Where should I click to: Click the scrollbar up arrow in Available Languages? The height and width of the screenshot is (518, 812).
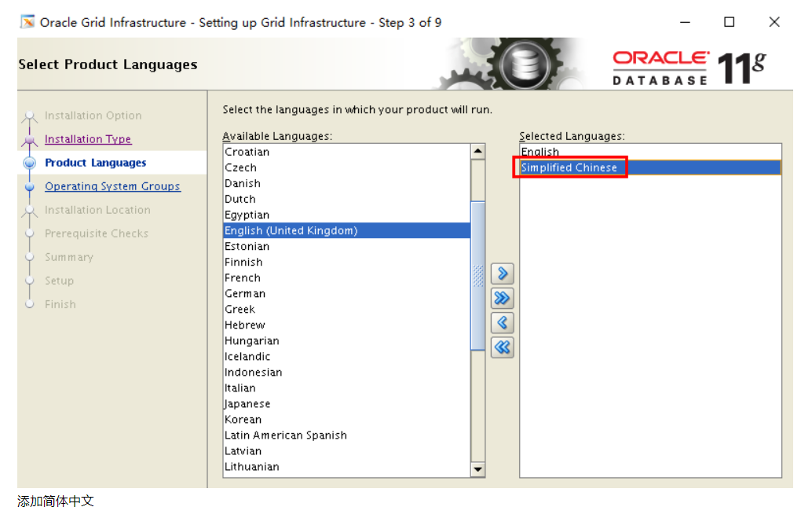478,152
